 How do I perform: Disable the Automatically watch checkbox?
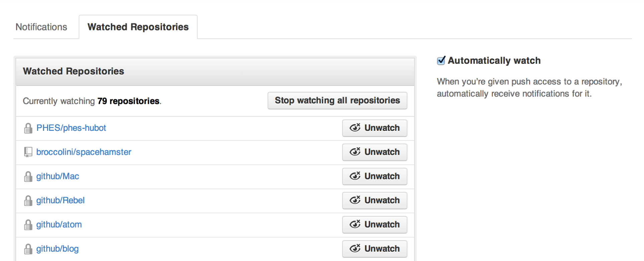click(441, 61)
